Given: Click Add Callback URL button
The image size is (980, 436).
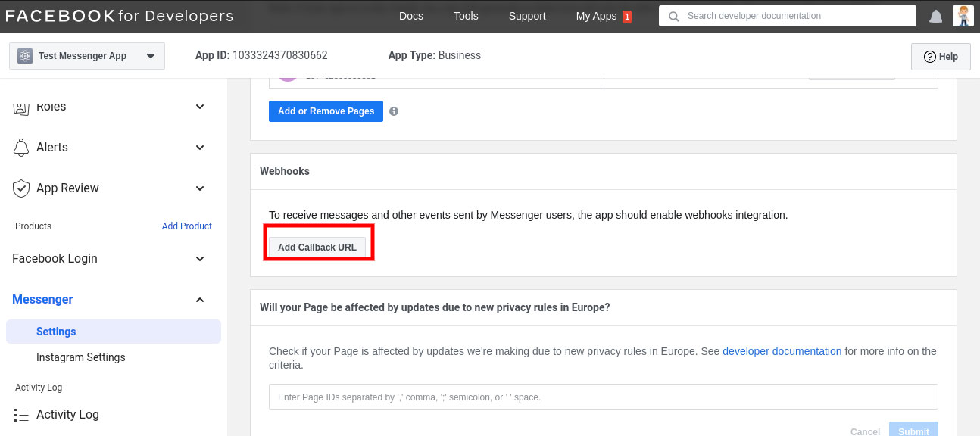Looking at the screenshot, I should pyautogui.click(x=317, y=248).
